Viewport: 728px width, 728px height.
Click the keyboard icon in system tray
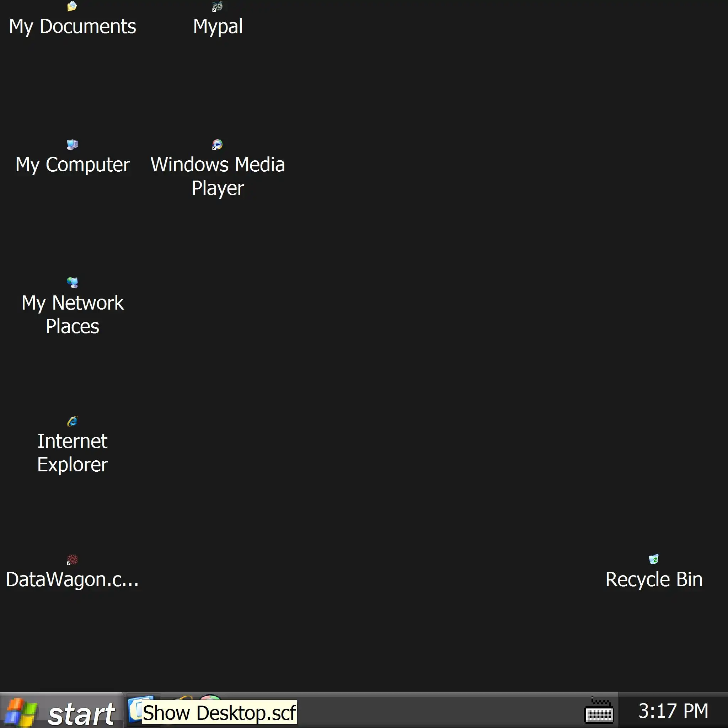click(x=598, y=711)
